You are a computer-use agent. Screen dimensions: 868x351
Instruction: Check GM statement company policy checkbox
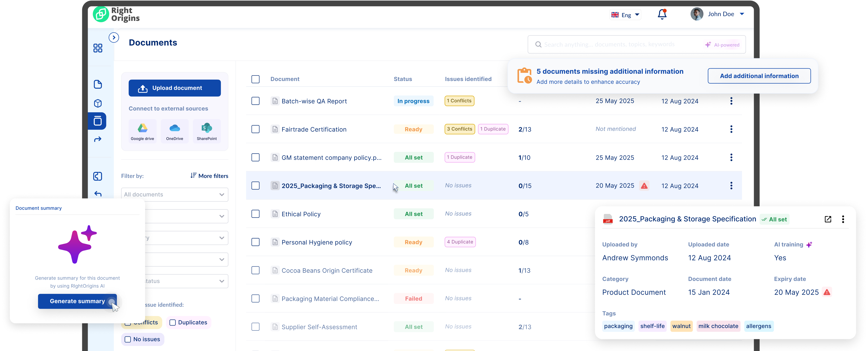pos(255,157)
